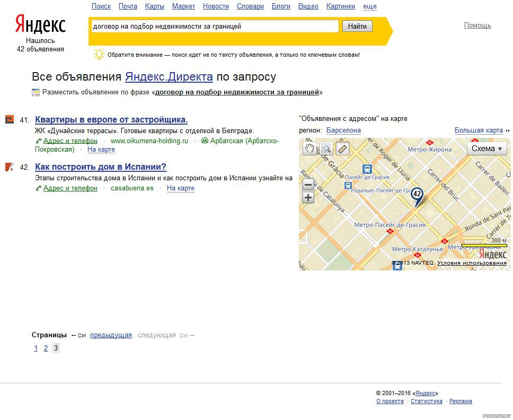Image resolution: width=513 pixels, height=420 pixels.
Task: Open Маркет in the top navigation
Action: click(x=183, y=6)
